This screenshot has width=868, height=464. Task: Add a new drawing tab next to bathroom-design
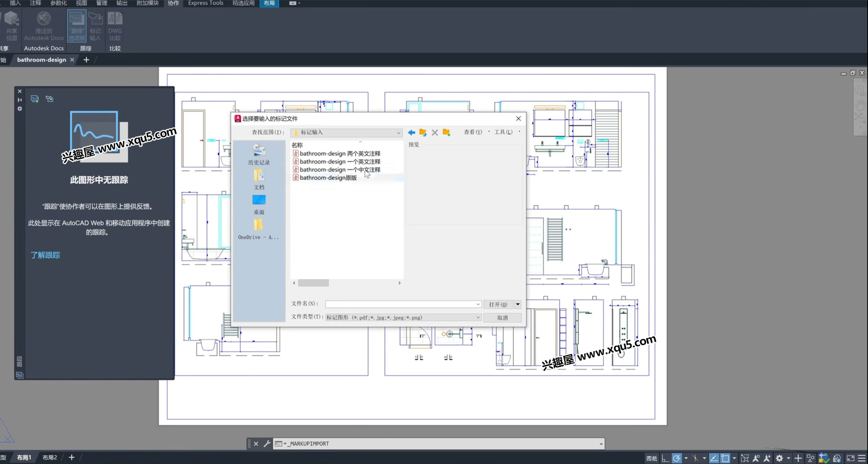[86, 60]
